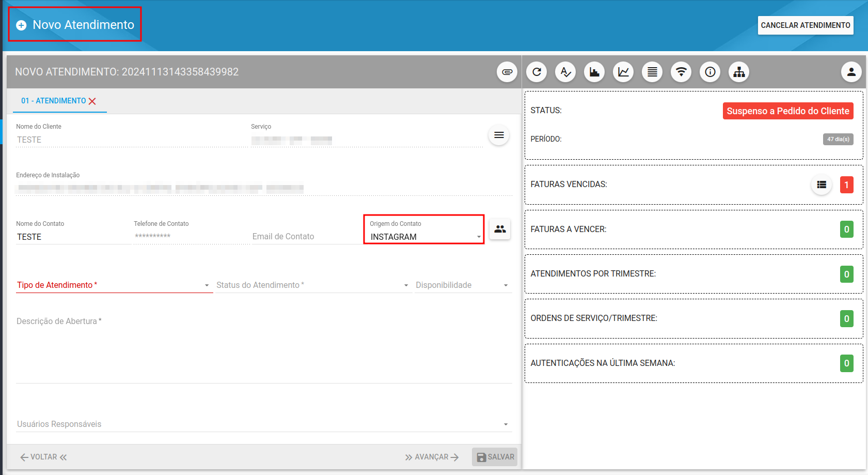The image size is (868, 475).
Task: Click the attachment paperclip icon
Action: point(507,72)
